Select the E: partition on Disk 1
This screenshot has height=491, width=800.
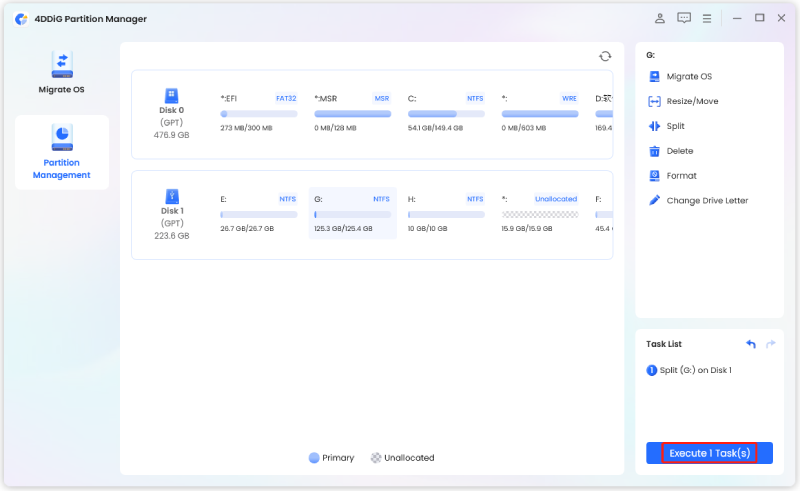point(259,214)
